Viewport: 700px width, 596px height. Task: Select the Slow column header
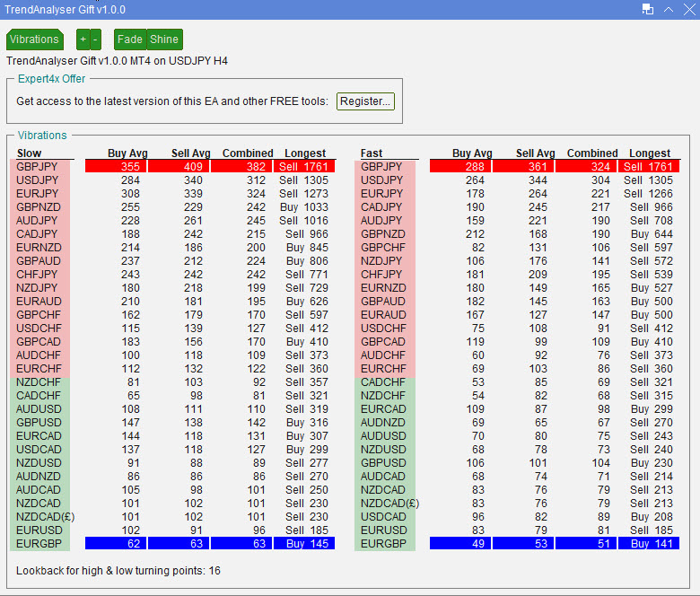pyautogui.click(x=29, y=153)
